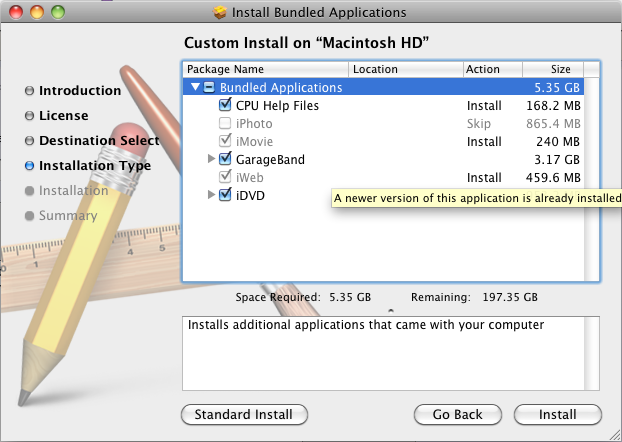622x442 pixels.
Task: Click the 3.17 GB size value
Action: pos(557,160)
